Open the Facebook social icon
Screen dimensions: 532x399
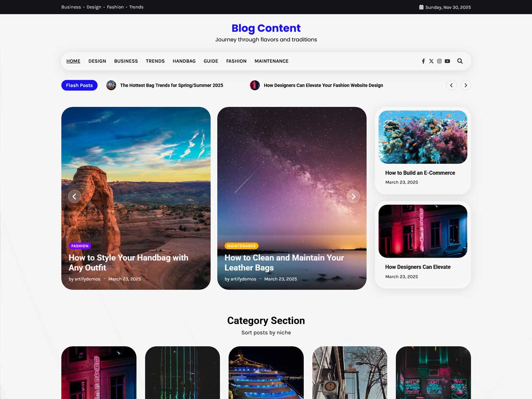[x=423, y=61]
